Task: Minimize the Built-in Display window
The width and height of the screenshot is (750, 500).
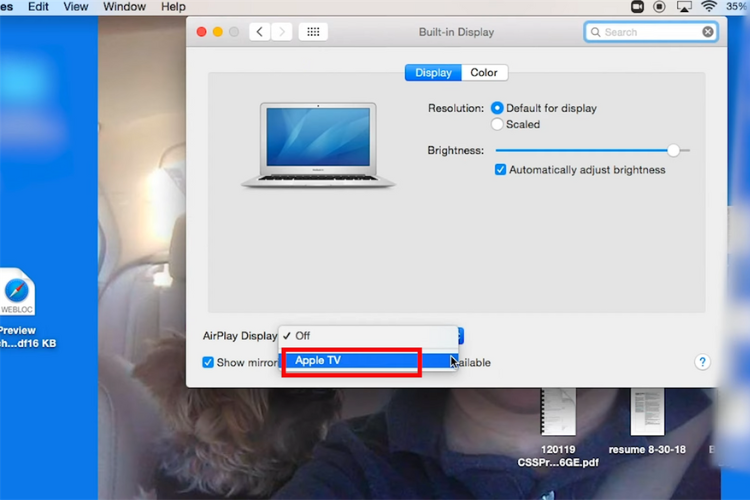Action: coord(218,32)
